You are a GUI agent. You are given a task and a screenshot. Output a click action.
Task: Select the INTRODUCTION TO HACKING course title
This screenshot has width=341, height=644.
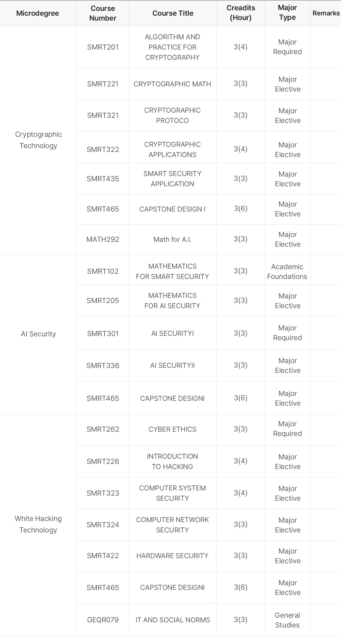172,461
